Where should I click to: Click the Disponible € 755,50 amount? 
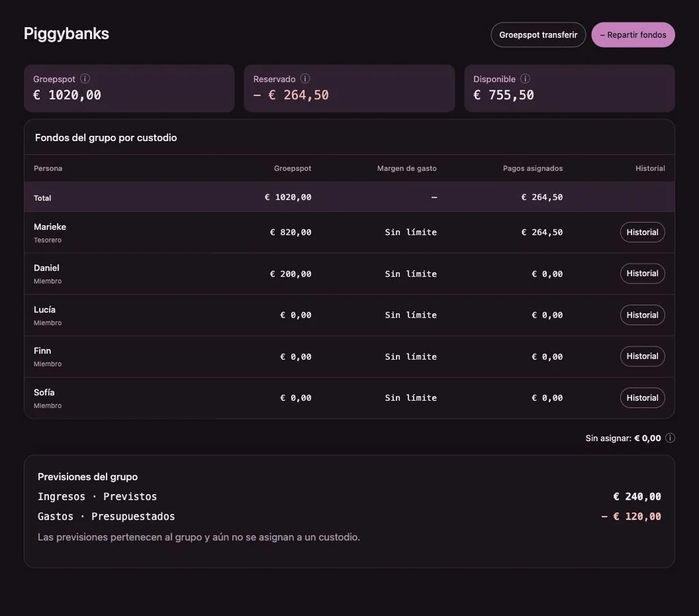(x=504, y=94)
